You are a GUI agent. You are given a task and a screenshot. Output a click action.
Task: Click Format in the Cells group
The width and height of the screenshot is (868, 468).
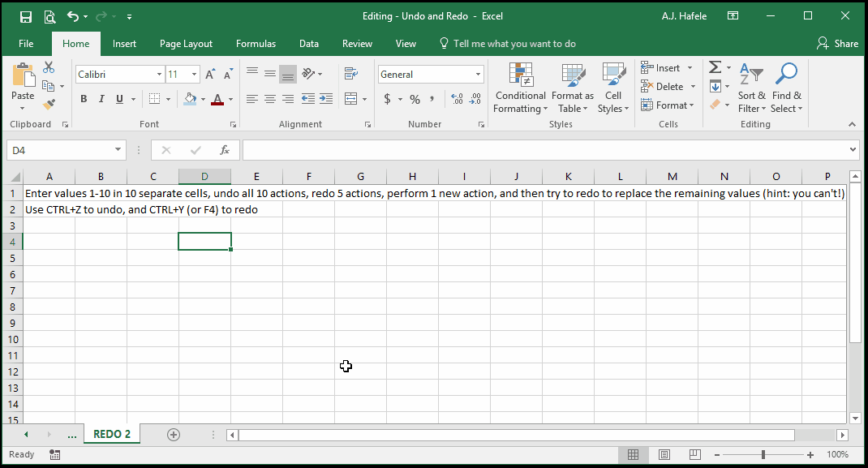pos(667,105)
